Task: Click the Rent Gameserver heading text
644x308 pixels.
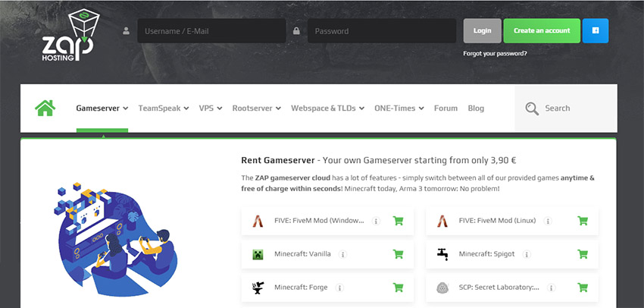Action: pos(278,160)
